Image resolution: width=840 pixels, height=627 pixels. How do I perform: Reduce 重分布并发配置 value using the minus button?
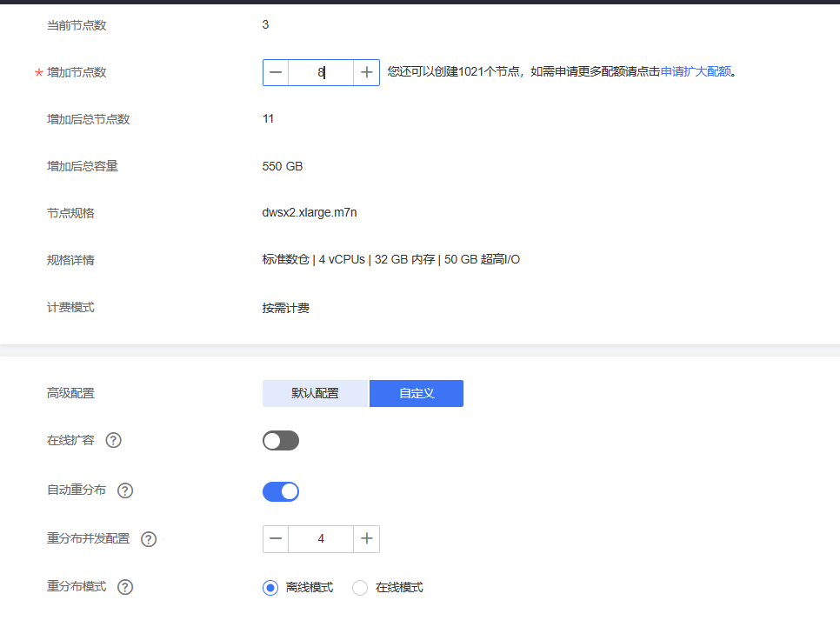[276, 539]
